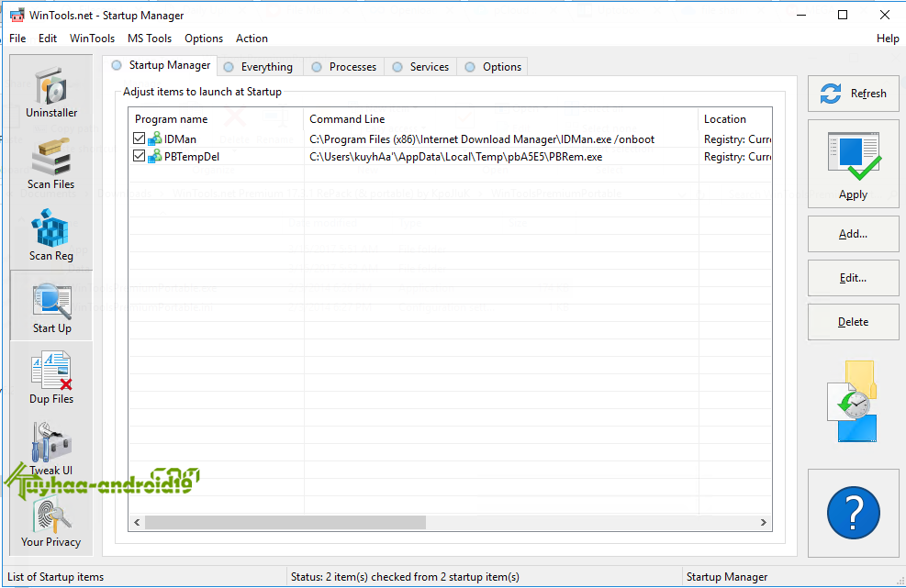Click the Delete button
Image resolution: width=906 pixels, height=588 pixels.
(x=854, y=322)
